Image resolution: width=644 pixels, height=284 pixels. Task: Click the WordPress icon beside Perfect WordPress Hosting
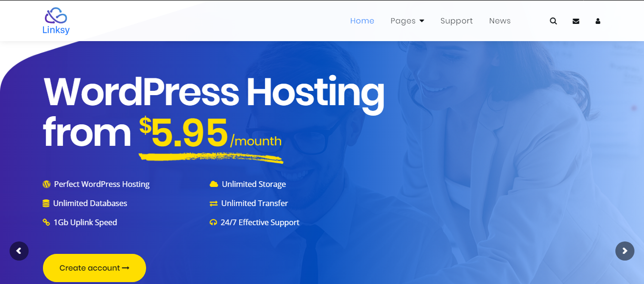[46, 184]
